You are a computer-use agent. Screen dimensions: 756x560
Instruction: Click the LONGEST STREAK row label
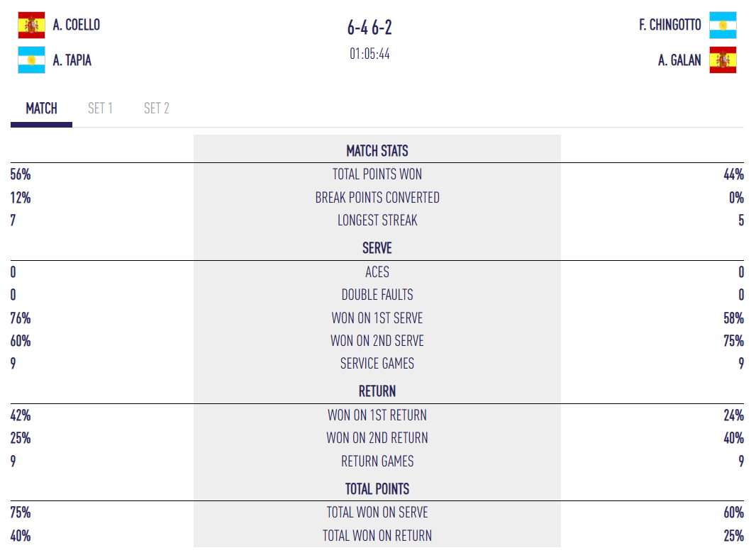tap(377, 220)
